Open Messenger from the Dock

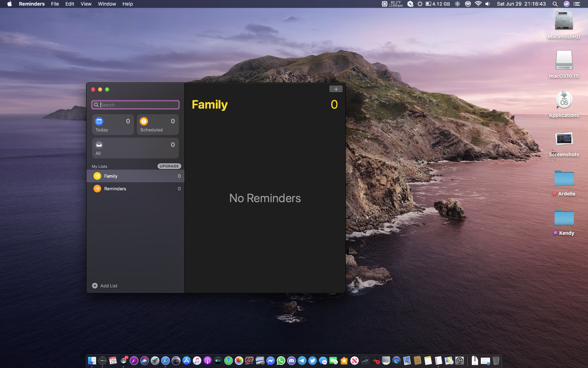(x=271, y=361)
